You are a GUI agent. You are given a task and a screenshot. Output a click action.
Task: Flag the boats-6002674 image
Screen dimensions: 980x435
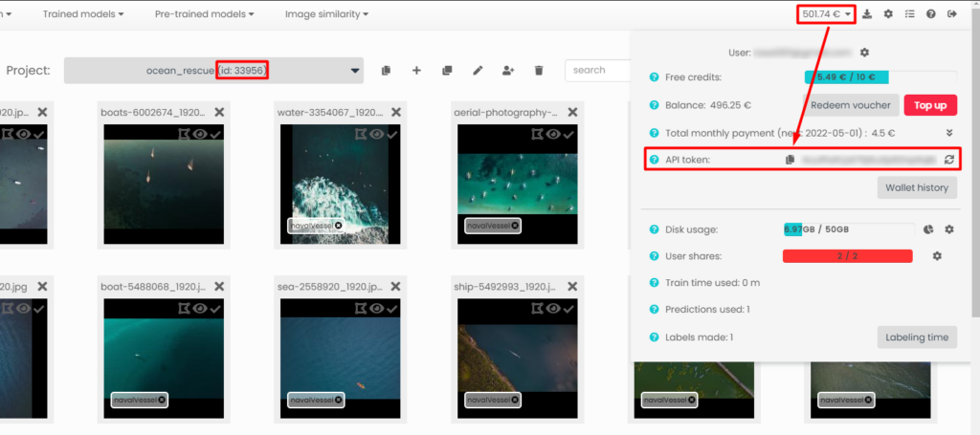point(184,134)
